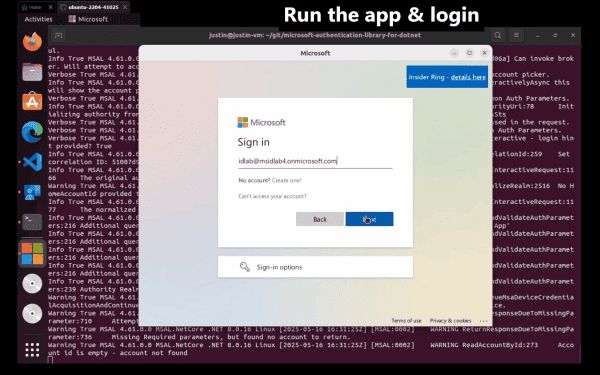
Task: Minimize the Microsoft sign-in dialog
Action: 454,53
